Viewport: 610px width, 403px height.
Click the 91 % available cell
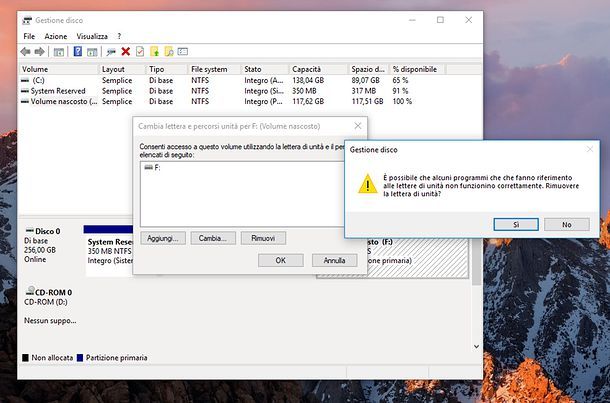(400, 91)
